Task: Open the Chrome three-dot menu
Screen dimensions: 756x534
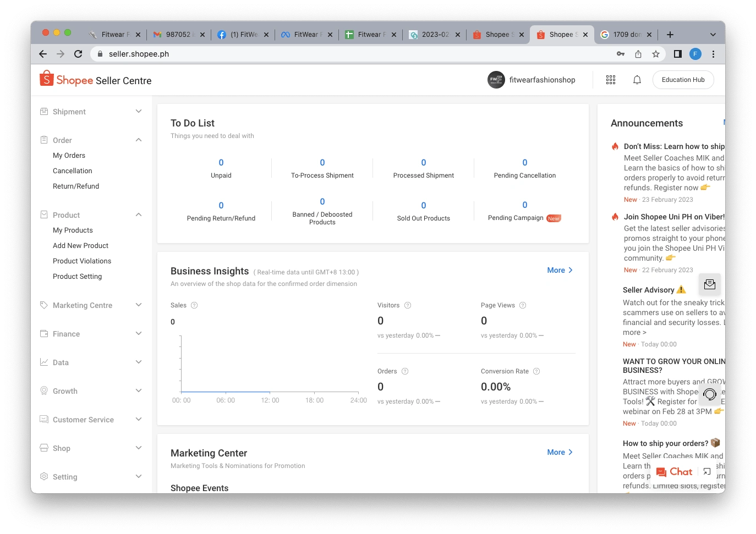Action: (x=713, y=54)
